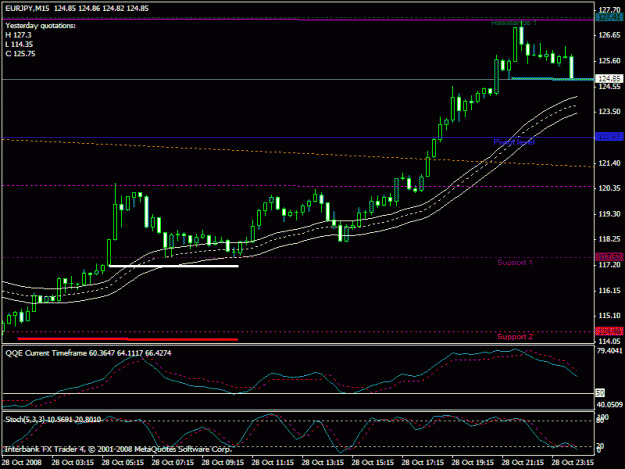Click the 125.60 price axis label

pyautogui.click(x=609, y=61)
